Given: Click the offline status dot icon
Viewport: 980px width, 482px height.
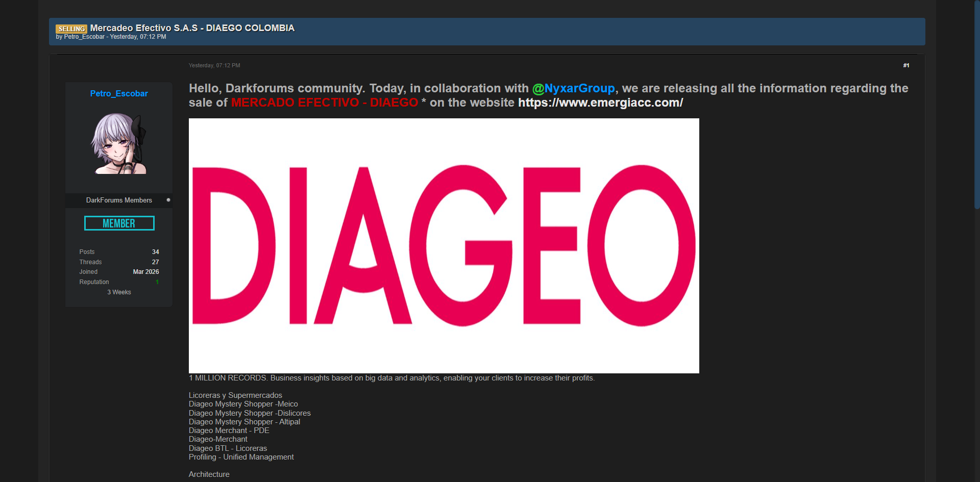Looking at the screenshot, I should click(x=168, y=200).
